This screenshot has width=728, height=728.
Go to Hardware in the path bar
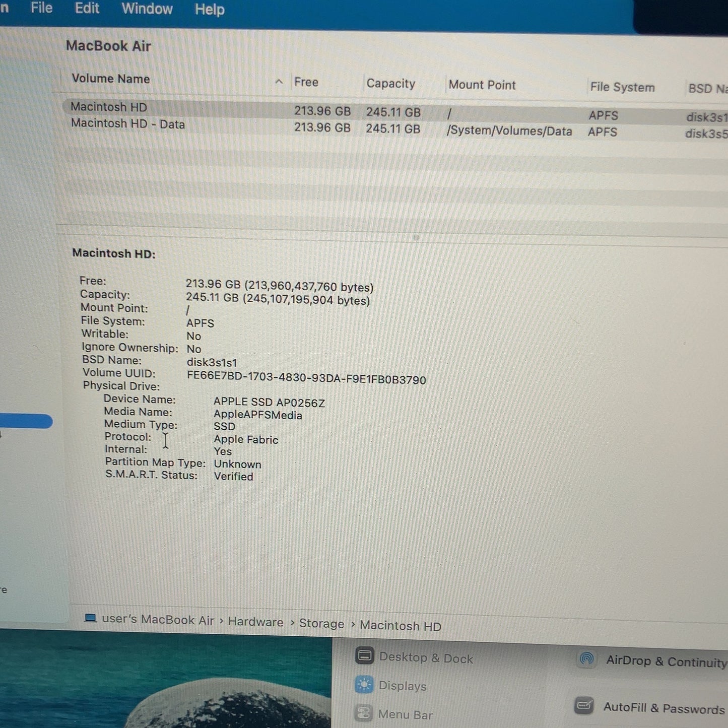pyautogui.click(x=255, y=622)
